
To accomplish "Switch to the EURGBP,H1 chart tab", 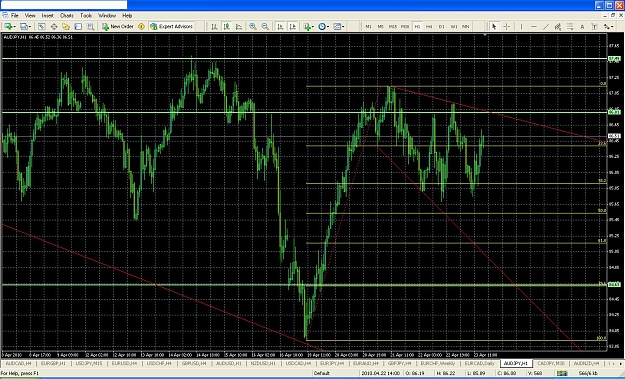I will (x=53, y=363).
